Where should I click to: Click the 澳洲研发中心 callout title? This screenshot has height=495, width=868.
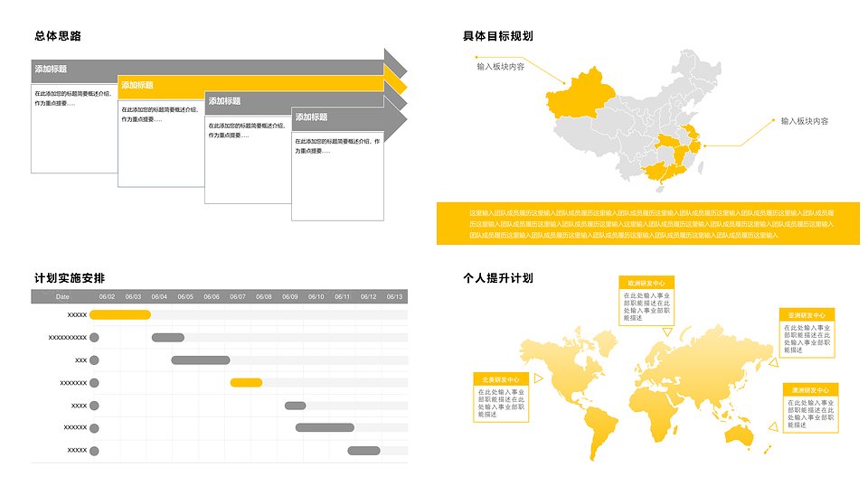810,390
